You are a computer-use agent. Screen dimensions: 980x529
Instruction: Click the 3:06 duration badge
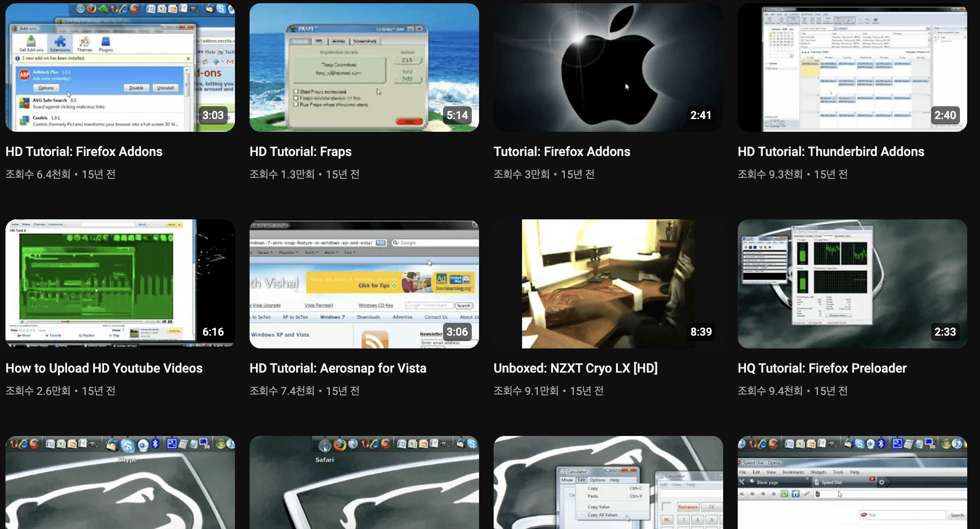coord(457,332)
